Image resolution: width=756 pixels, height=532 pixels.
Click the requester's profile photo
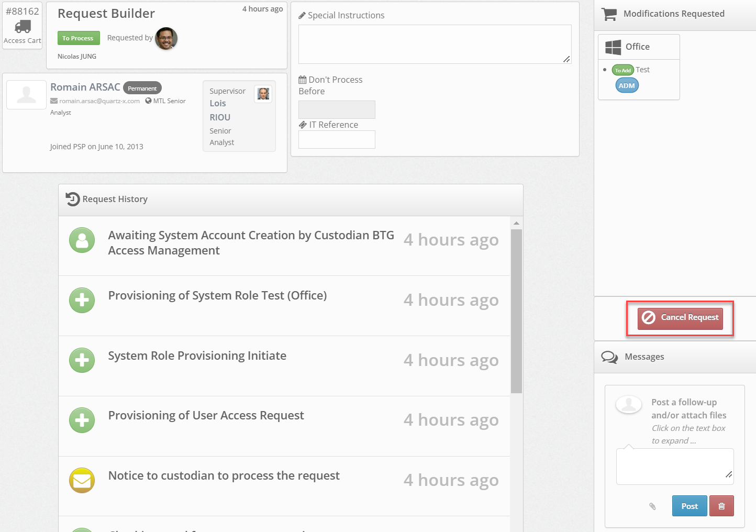pyautogui.click(x=166, y=38)
